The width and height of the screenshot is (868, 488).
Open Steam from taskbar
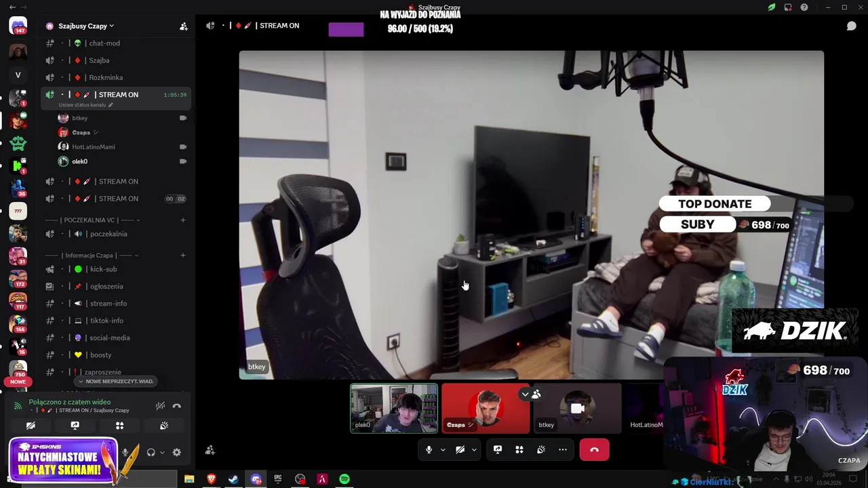pos(233,479)
